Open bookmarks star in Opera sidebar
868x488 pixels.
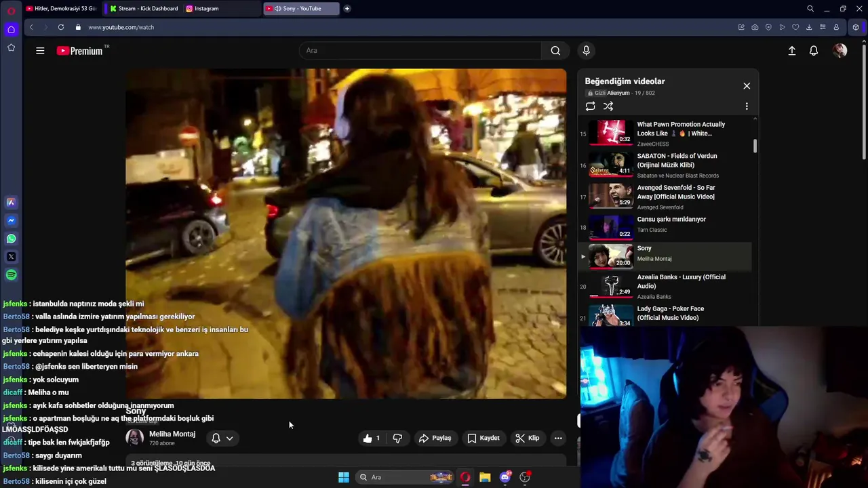[x=11, y=47]
